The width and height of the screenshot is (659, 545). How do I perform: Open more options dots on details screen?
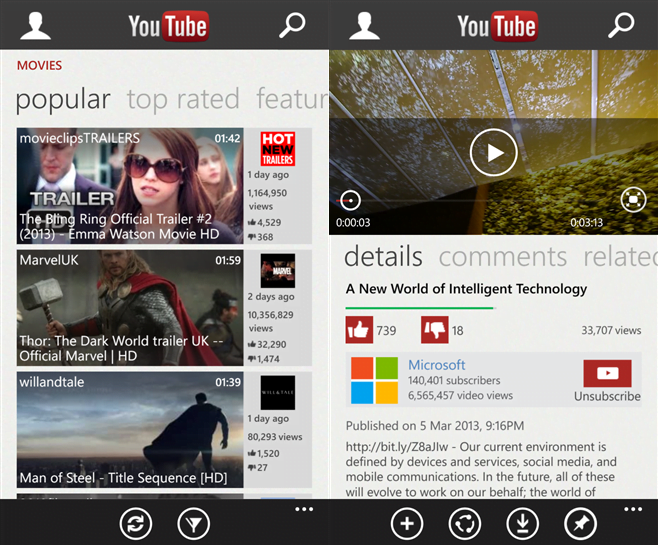click(x=633, y=509)
